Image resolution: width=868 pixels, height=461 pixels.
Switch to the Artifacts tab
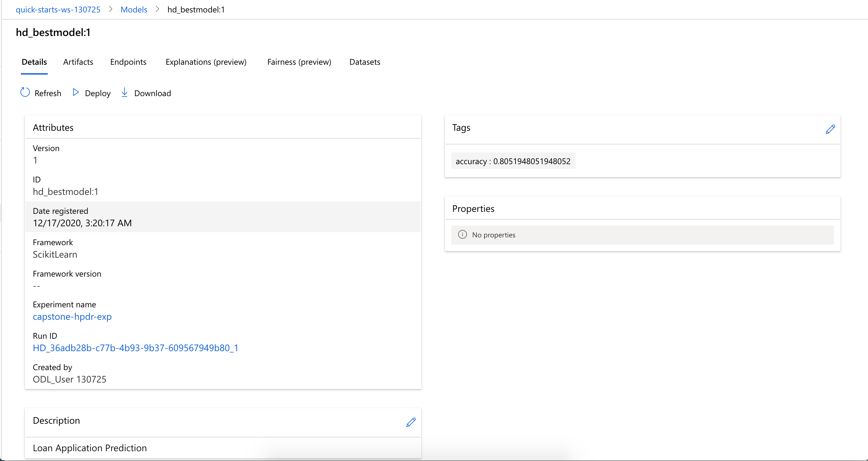[78, 62]
